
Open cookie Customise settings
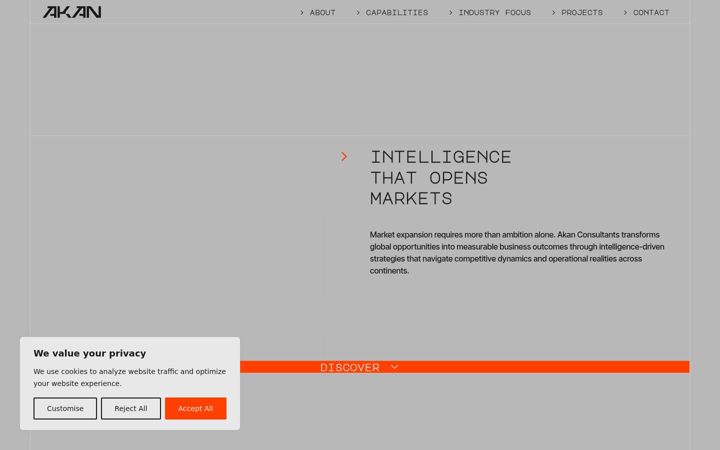pos(65,408)
